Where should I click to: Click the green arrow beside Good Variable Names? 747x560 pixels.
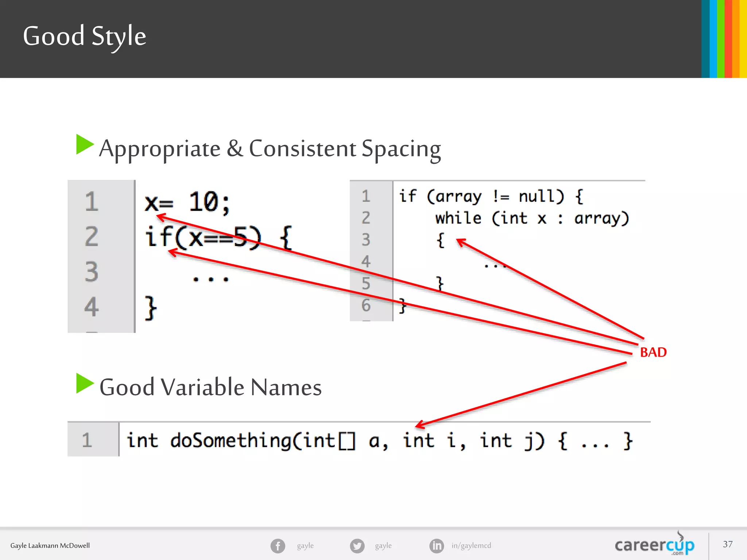click(x=85, y=383)
